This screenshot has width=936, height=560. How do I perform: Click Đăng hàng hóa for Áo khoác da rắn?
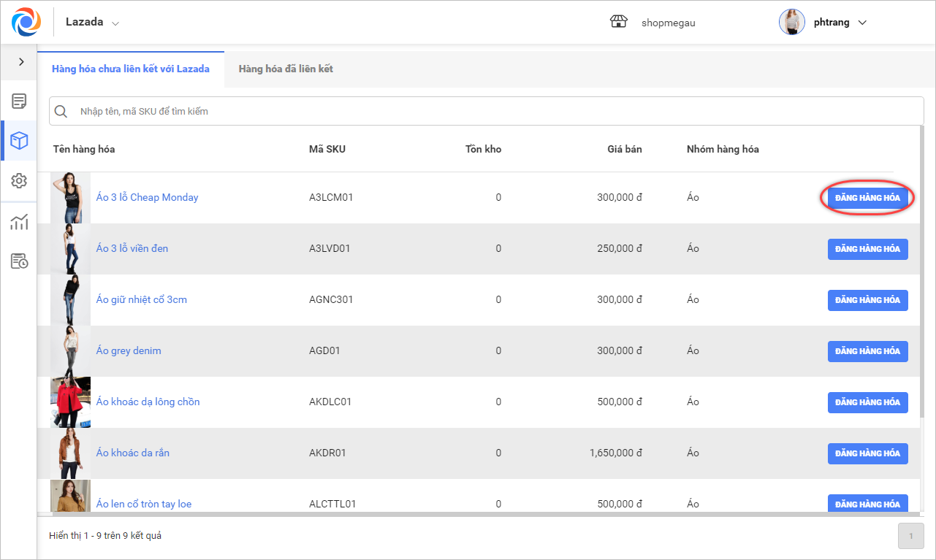click(x=867, y=453)
